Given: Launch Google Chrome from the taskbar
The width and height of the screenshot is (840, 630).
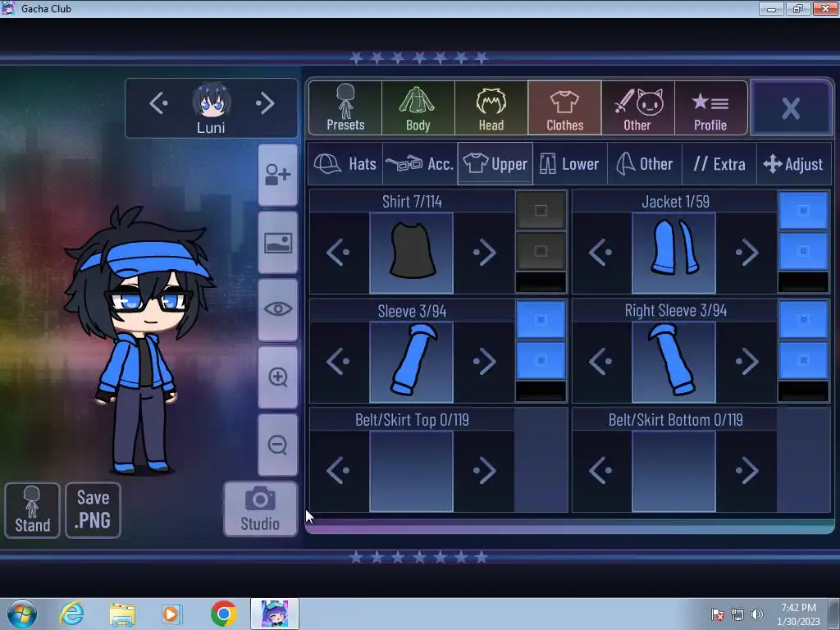Looking at the screenshot, I should pyautogui.click(x=224, y=614).
